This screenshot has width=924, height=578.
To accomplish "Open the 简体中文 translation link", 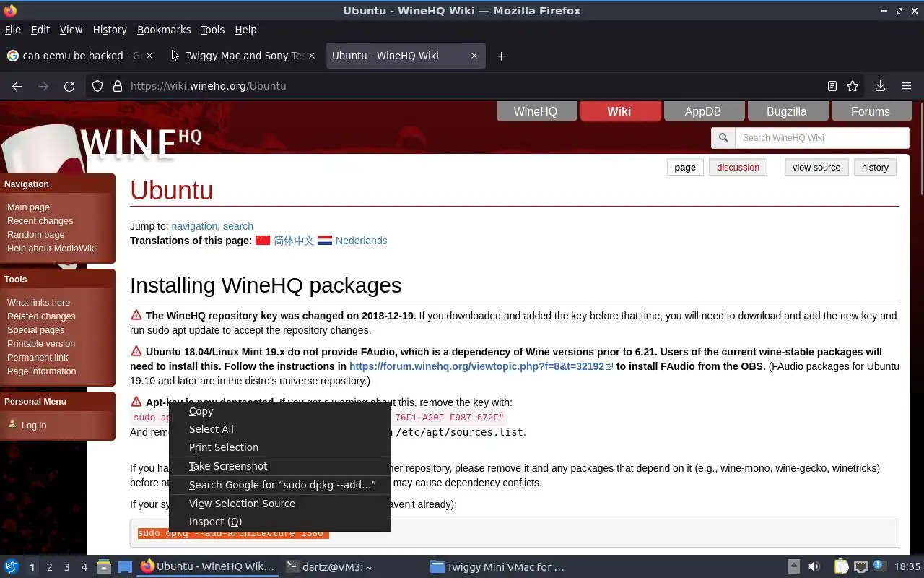I will click(x=294, y=241).
